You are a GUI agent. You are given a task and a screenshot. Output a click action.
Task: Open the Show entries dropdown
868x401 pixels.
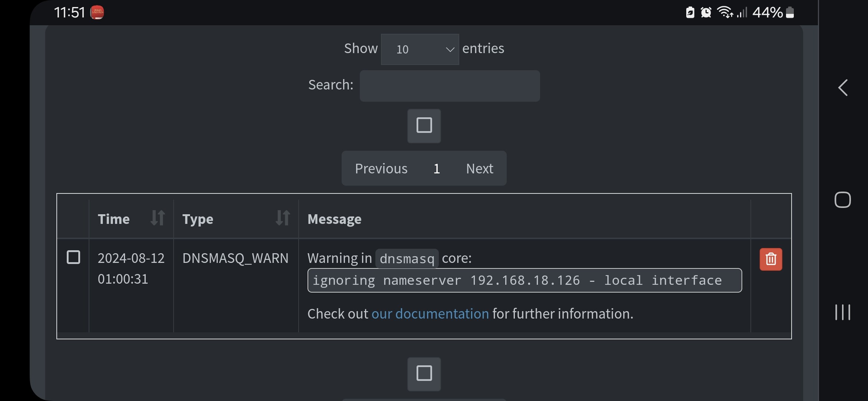(x=420, y=49)
